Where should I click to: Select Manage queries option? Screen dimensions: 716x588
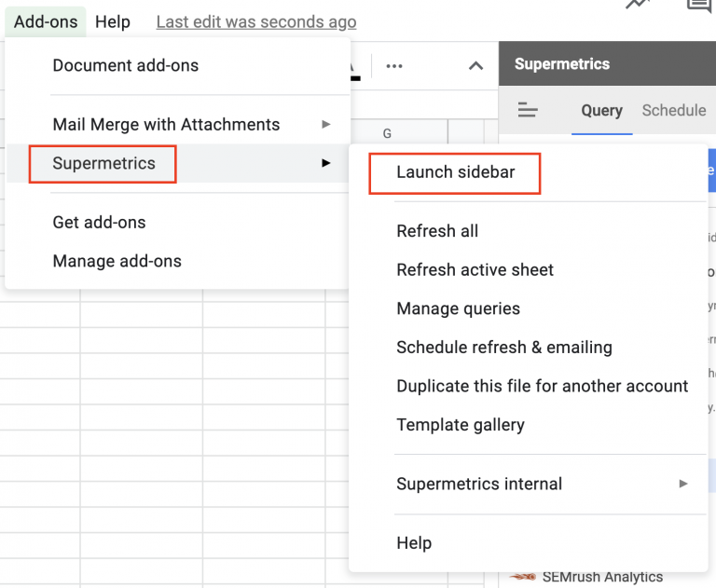(458, 308)
